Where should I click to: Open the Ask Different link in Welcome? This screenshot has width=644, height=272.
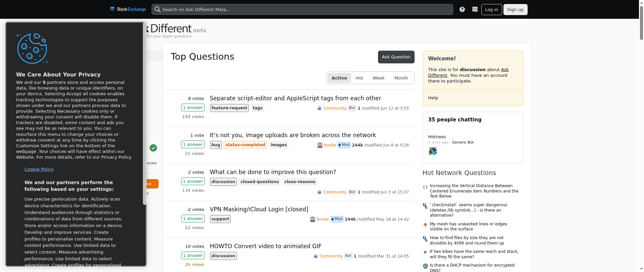(468, 72)
